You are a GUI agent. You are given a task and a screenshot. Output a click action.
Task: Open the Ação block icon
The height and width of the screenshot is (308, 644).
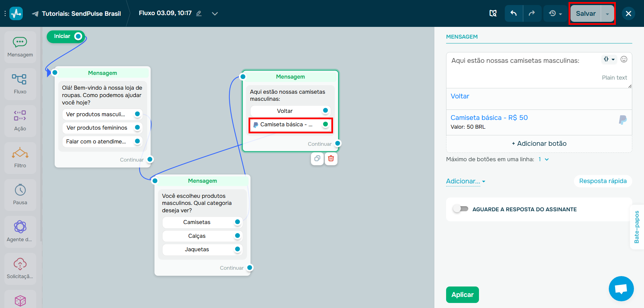point(20,120)
